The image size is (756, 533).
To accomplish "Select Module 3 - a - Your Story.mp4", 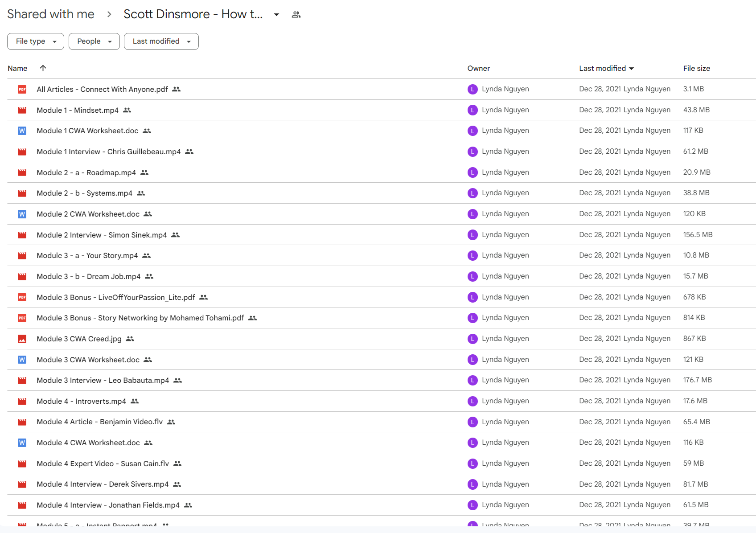I will [x=87, y=255].
